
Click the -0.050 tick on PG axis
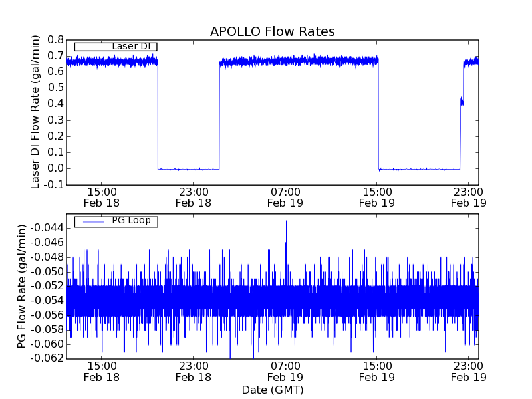pyautogui.click(x=47, y=272)
